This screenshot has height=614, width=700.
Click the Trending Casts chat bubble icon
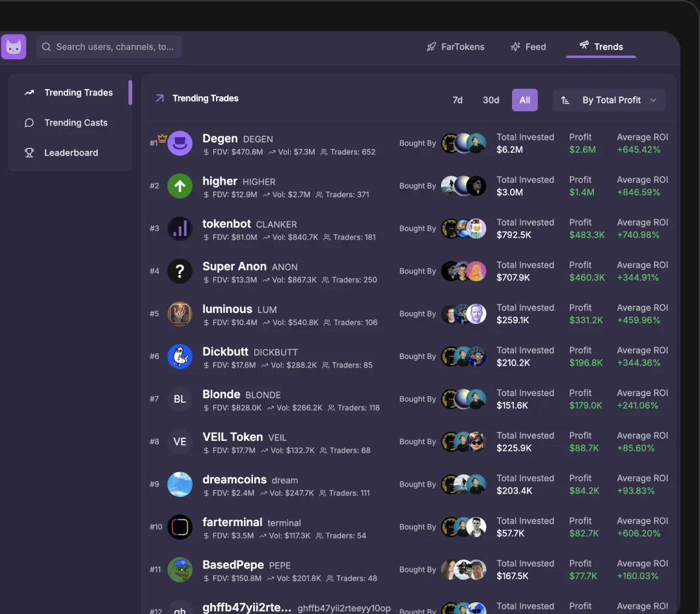click(29, 123)
